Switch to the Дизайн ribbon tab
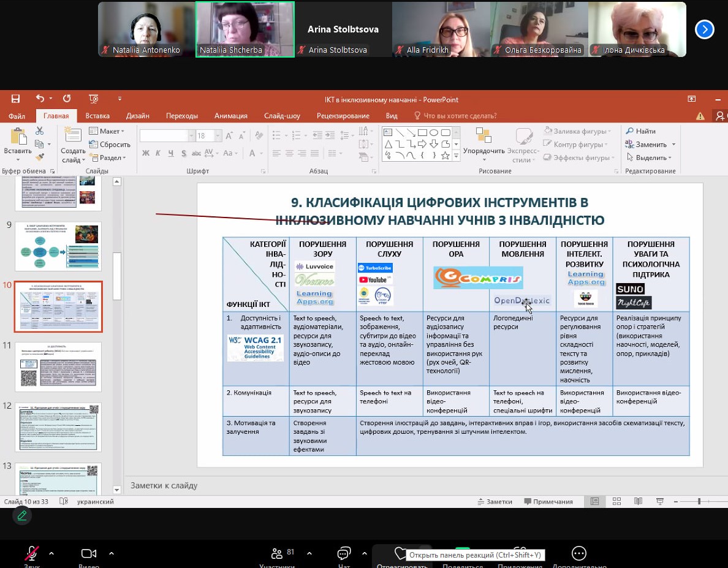 pos(137,116)
